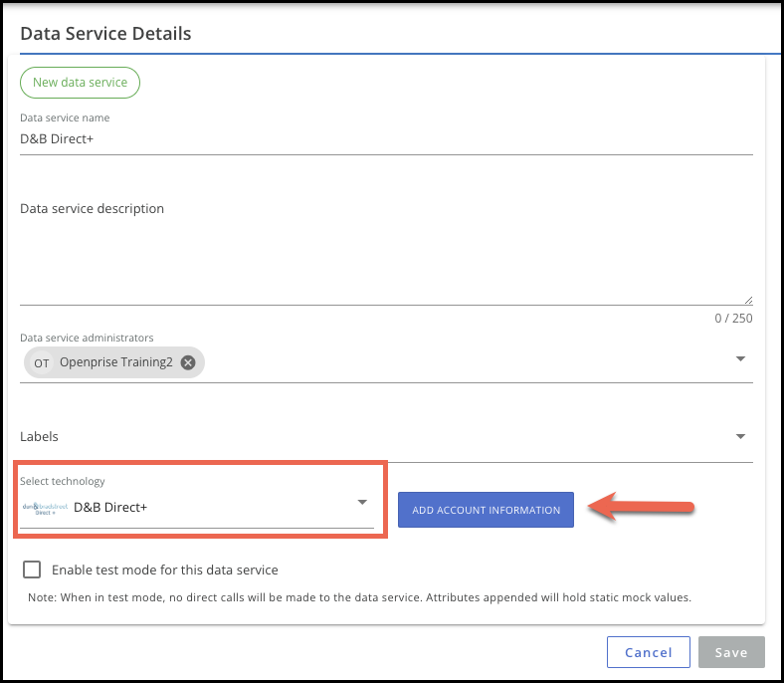Open the Labels dropdown arrow

[x=740, y=436]
